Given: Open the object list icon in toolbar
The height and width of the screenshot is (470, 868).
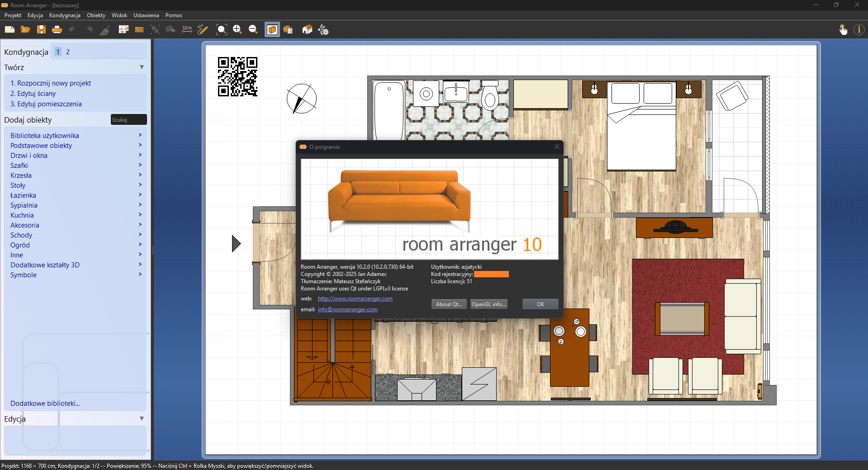Looking at the screenshot, I should click(288, 30).
